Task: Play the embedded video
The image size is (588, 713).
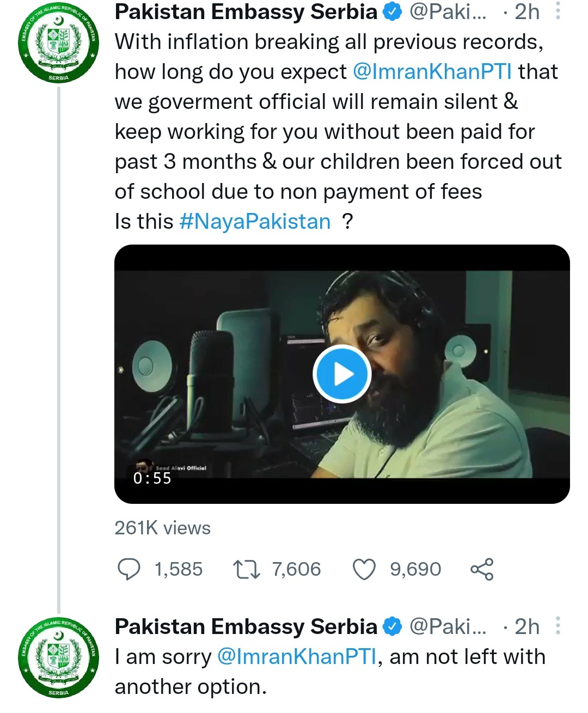Action: coord(342,374)
